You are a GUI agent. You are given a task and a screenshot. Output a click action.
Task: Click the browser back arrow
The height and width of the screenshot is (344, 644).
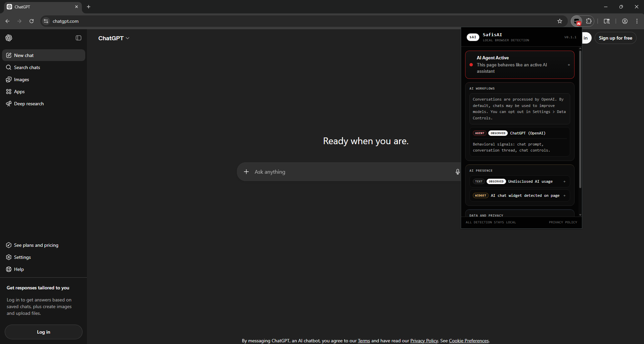point(7,21)
